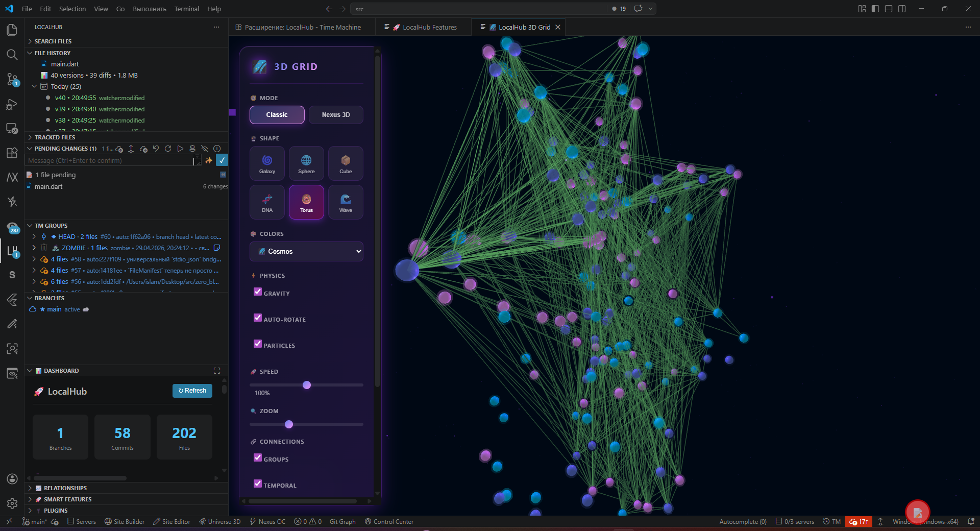The width and height of the screenshot is (980, 531).
Task: Toggle the Temporal connections checkbox
Action: pos(258,484)
